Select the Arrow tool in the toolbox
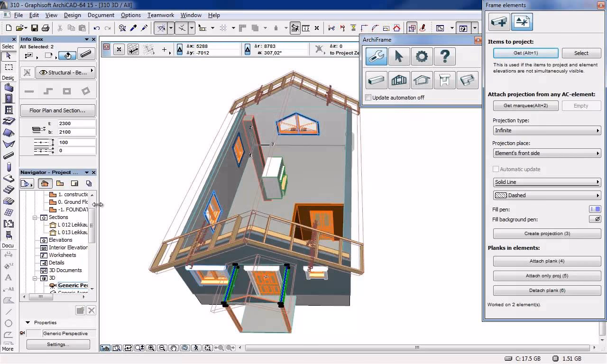This screenshot has height=364, width=607. coord(8,55)
